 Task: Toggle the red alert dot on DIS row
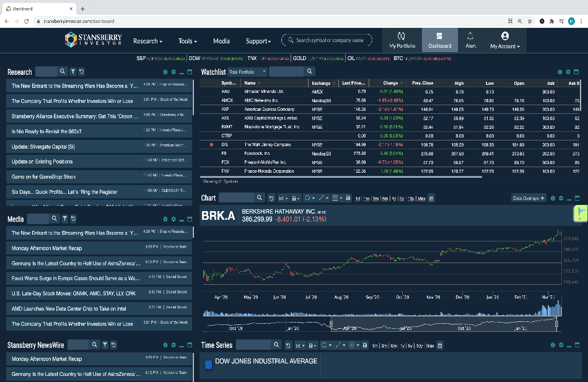(x=211, y=145)
